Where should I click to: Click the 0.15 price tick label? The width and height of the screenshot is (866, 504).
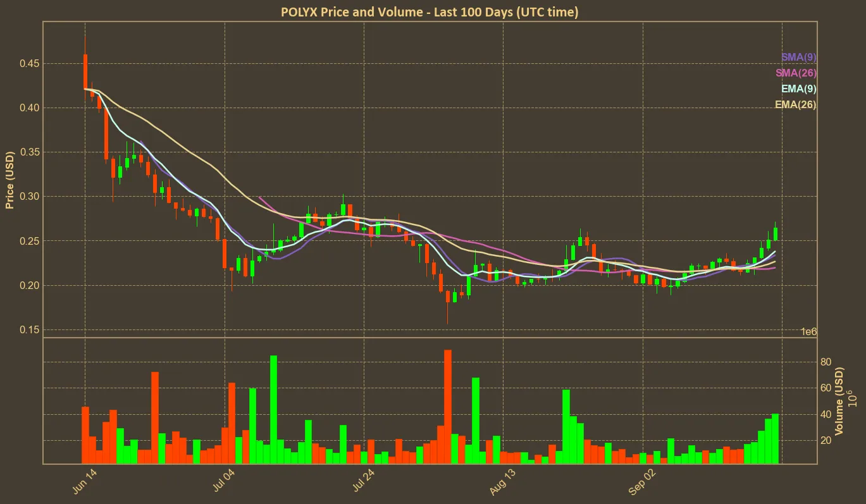[28, 329]
